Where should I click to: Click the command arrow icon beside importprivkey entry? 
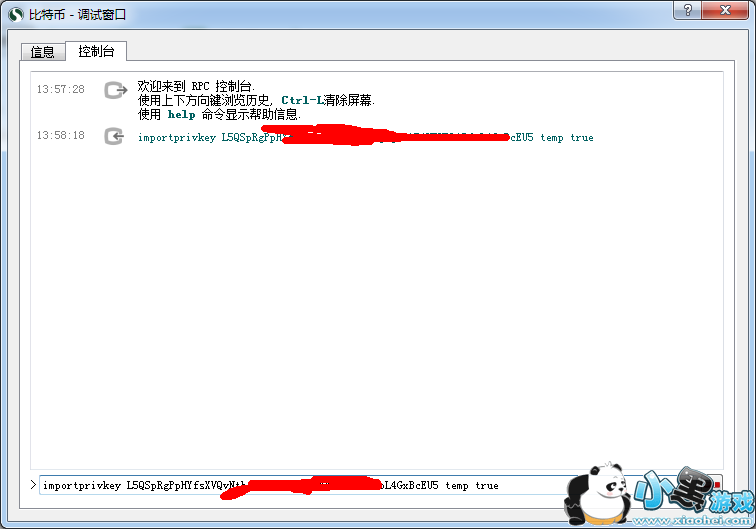[114, 136]
